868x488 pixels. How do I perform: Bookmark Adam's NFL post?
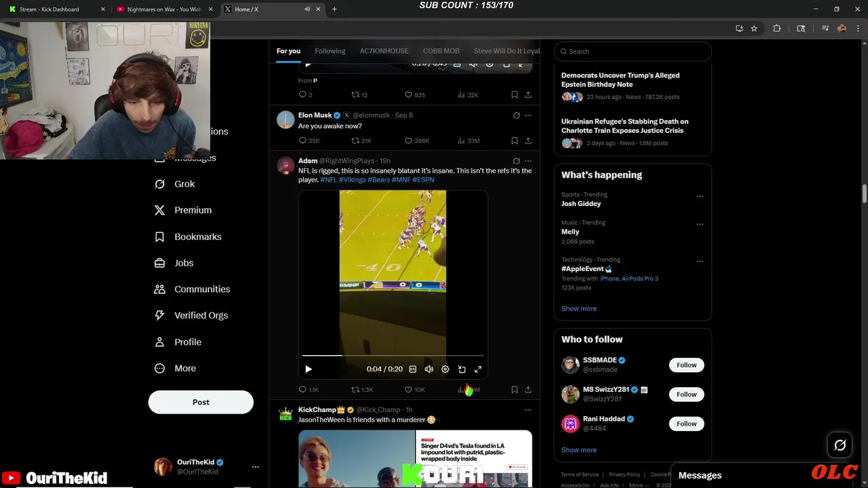[515, 390]
